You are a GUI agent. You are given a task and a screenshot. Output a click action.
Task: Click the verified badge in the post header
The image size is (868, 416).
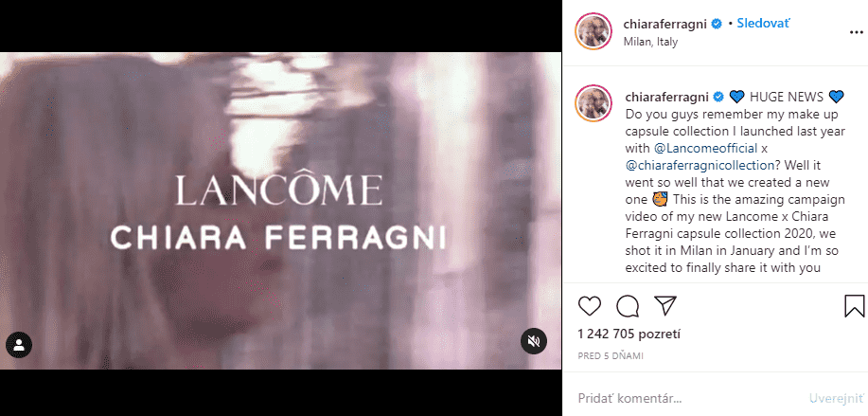click(x=717, y=24)
